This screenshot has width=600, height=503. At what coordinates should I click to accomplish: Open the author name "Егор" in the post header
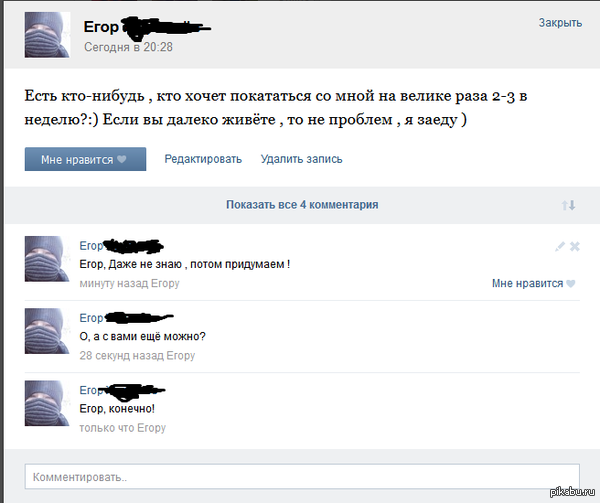pos(101,27)
